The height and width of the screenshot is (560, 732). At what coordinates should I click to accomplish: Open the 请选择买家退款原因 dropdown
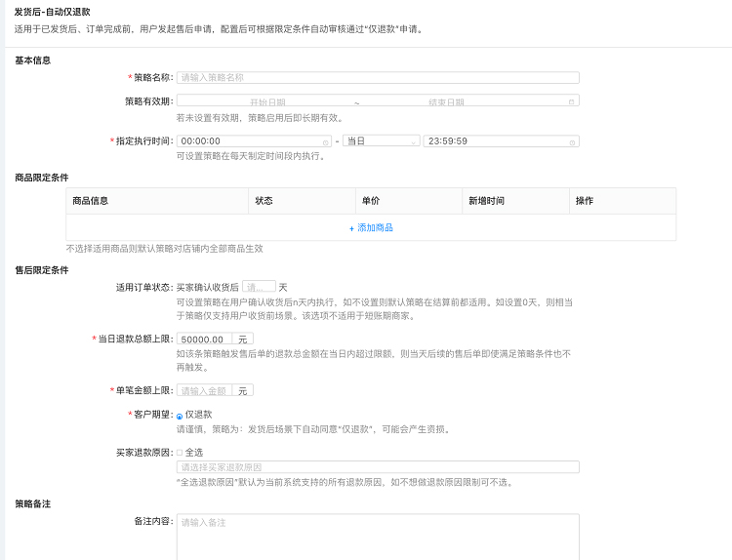(378, 467)
